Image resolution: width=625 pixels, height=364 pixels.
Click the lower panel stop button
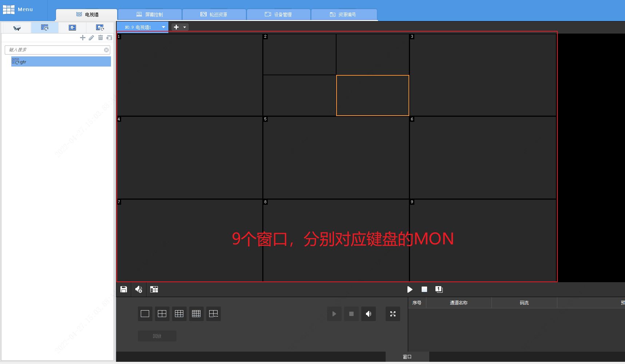[x=351, y=314]
